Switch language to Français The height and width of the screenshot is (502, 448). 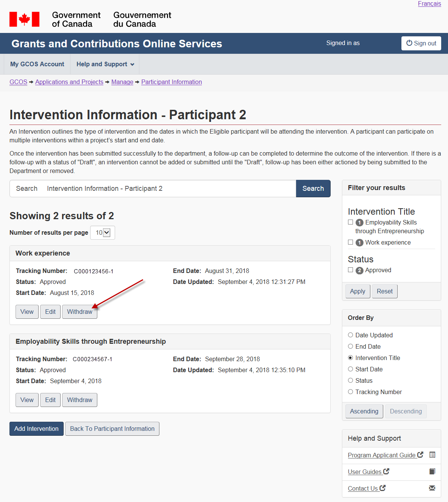[429, 4]
